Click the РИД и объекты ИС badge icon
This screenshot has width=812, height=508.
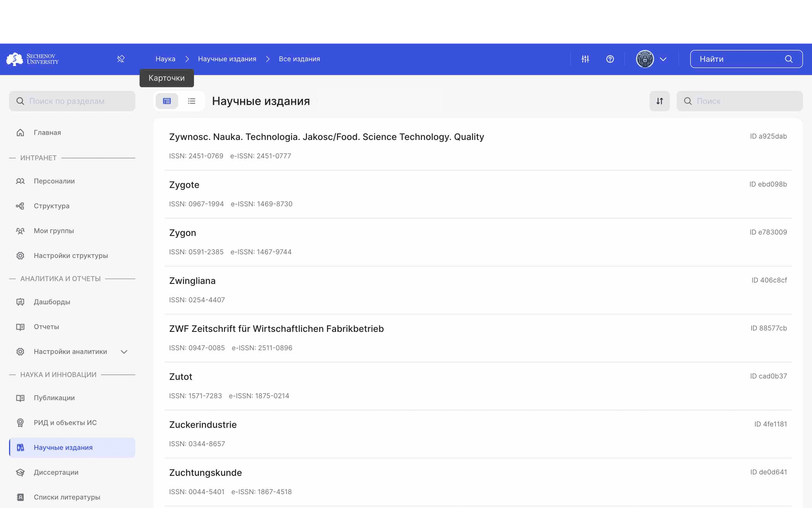point(21,423)
